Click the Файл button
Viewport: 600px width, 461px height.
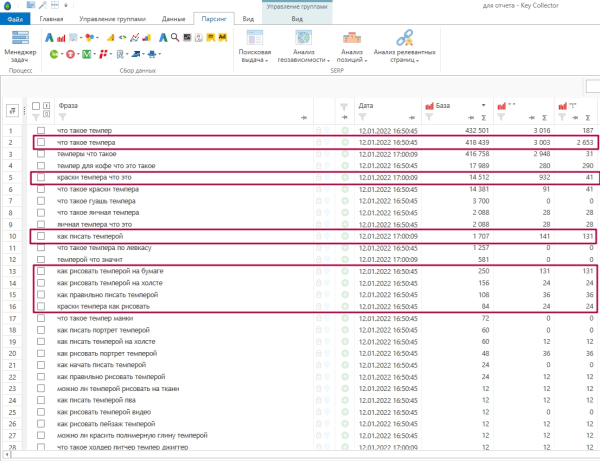[x=15, y=18]
